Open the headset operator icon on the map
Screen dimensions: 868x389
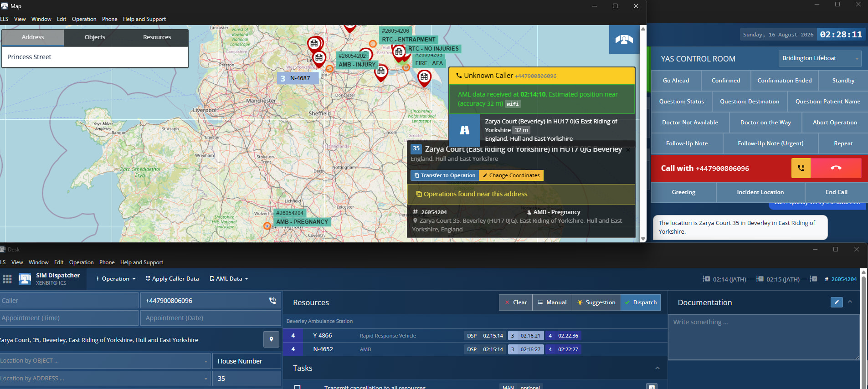click(624, 40)
